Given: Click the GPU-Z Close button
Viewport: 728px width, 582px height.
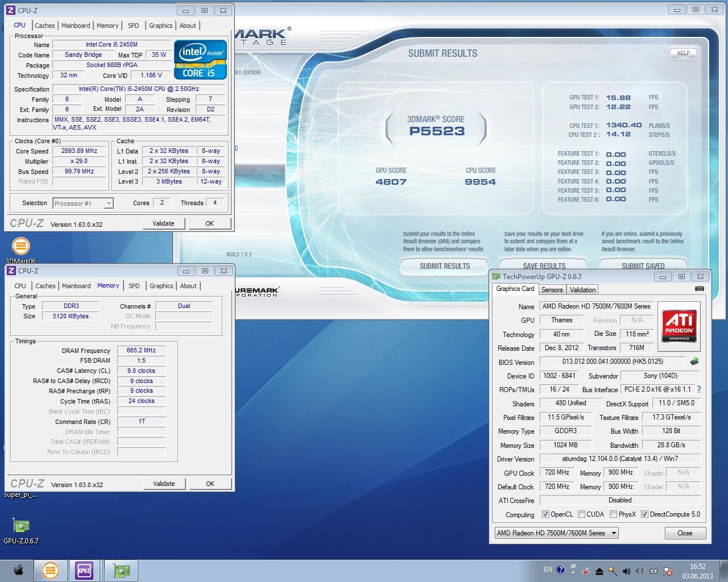Looking at the screenshot, I should [x=685, y=533].
